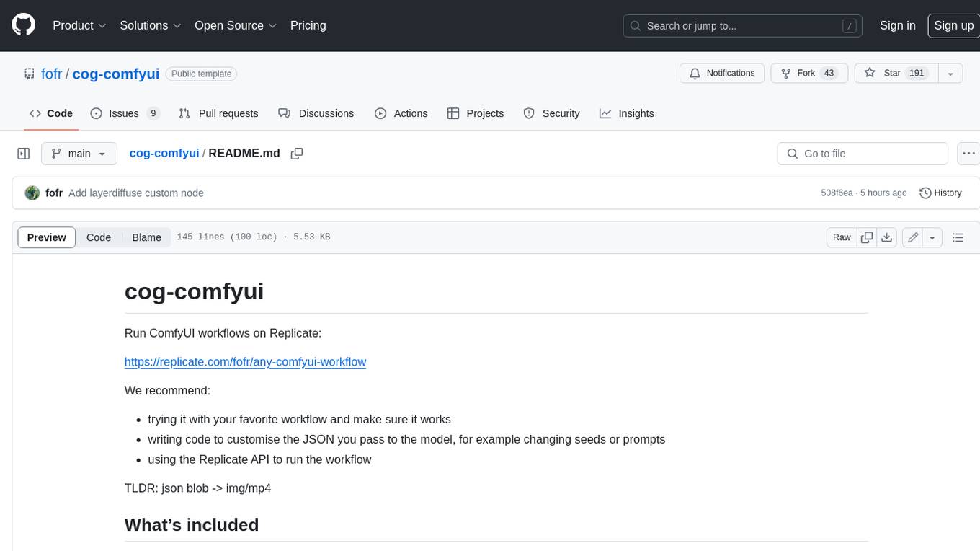Click the Notifications bell button

(722, 73)
